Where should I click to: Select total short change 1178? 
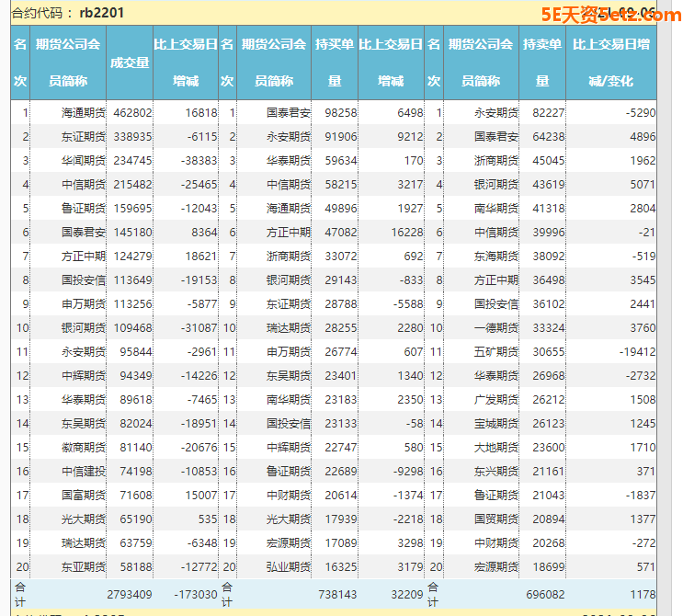[643, 595]
